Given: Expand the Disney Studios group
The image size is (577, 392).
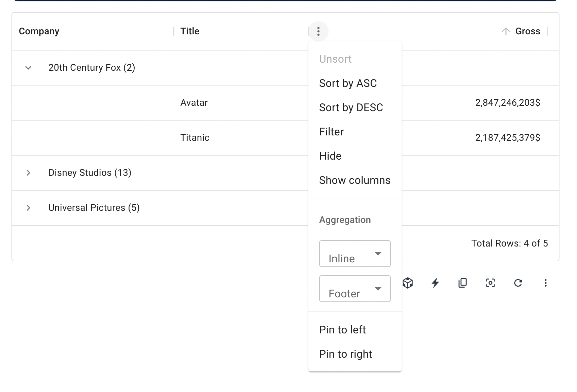Looking at the screenshot, I should 29,173.
